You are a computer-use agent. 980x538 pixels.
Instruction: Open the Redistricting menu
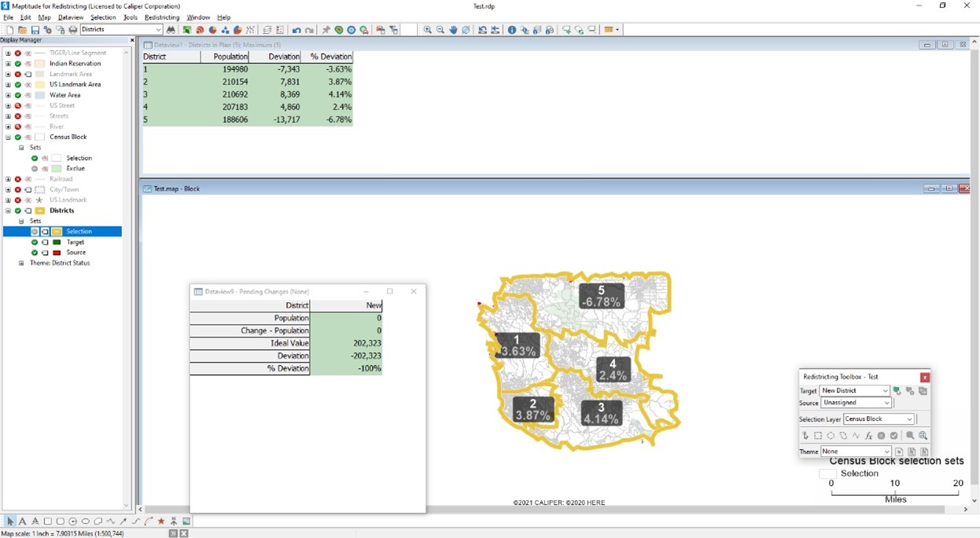pyautogui.click(x=162, y=17)
